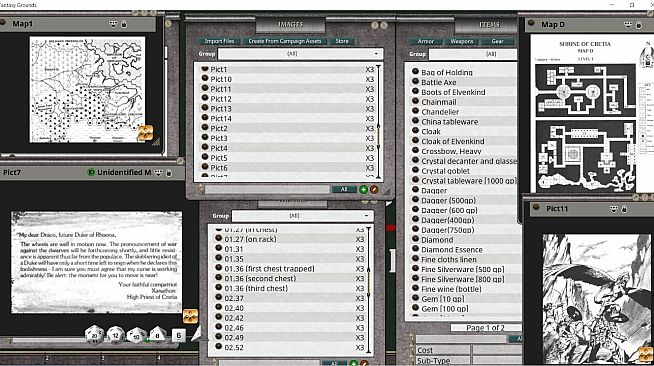
Task: Toggle the lock icon in Map1 window header
Action: (124, 25)
